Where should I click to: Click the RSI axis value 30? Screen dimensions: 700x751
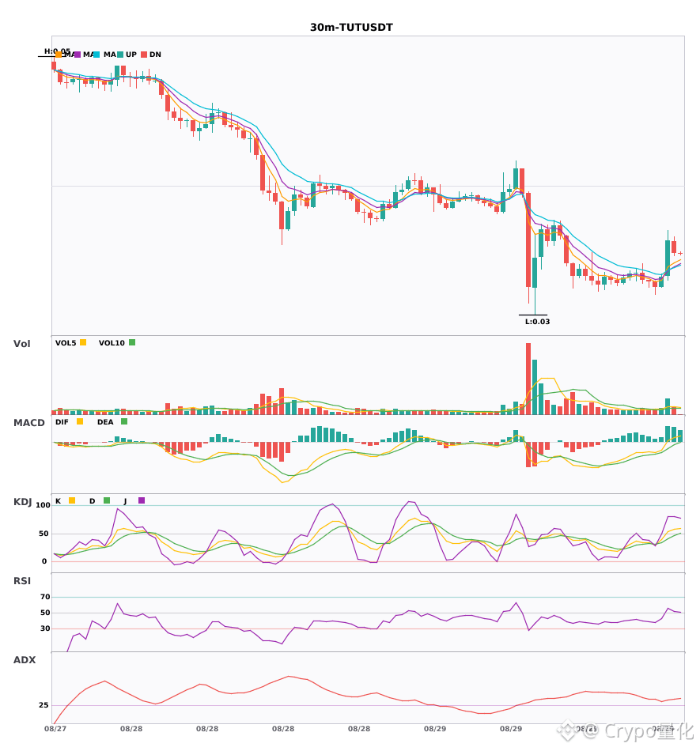click(x=45, y=628)
